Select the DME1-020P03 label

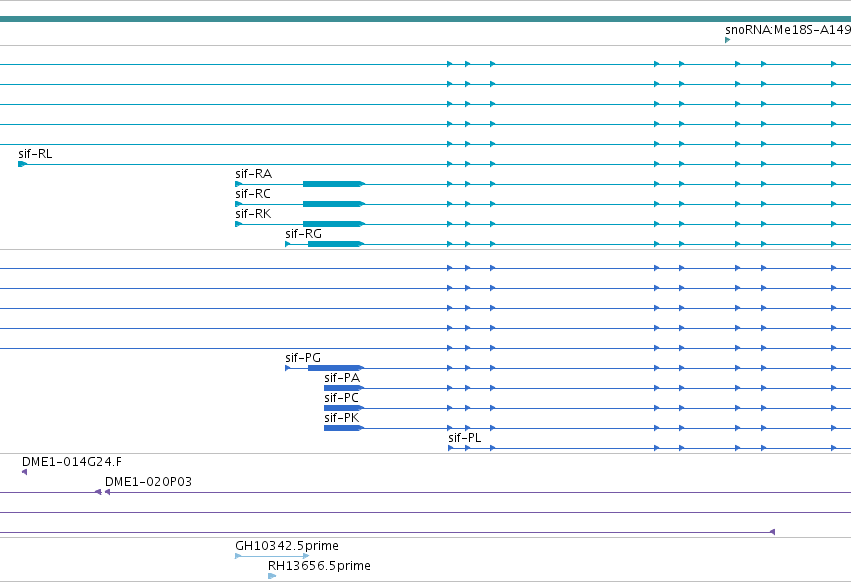click(148, 482)
